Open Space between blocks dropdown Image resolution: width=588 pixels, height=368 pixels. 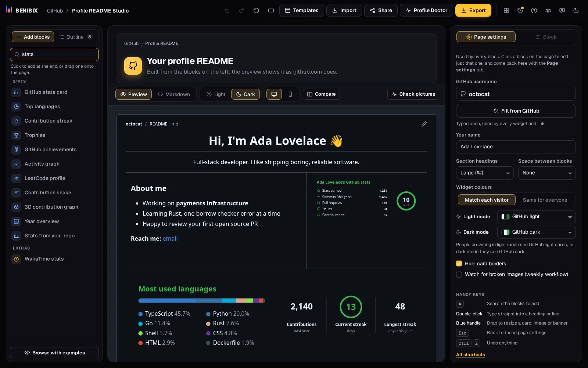tap(547, 173)
